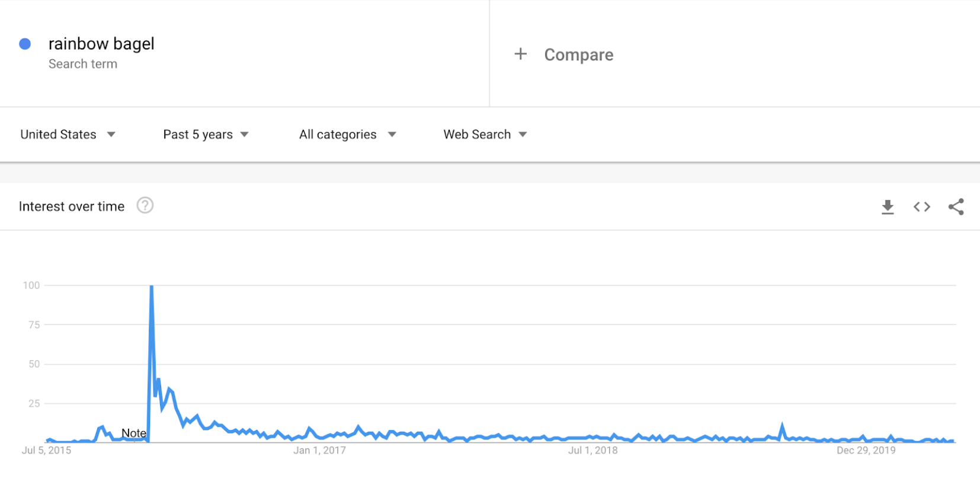
Task: Click the Note marker on the chart
Action: [134, 433]
